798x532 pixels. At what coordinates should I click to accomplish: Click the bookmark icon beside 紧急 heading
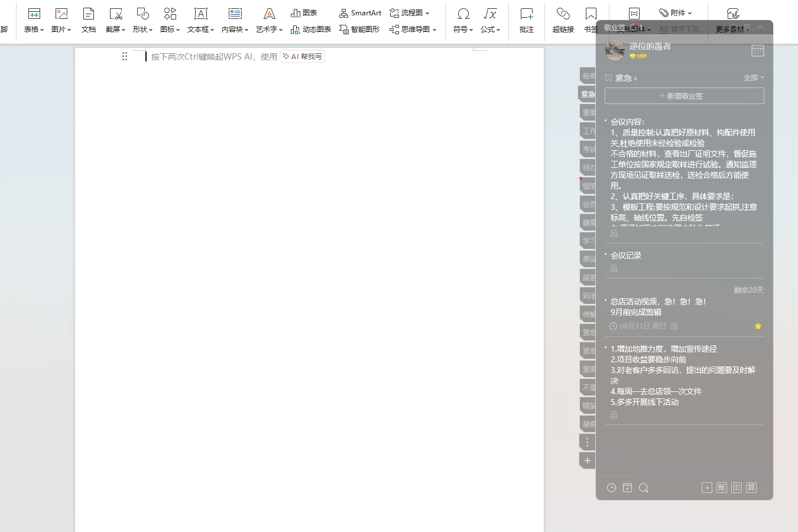pyautogui.click(x=609, y=78)
